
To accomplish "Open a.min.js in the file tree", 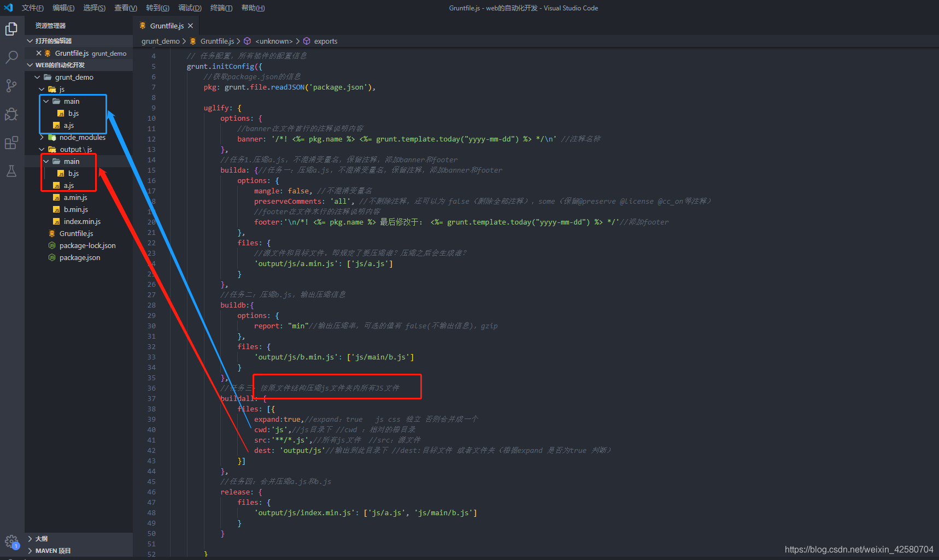I will [x=75, y=197].
